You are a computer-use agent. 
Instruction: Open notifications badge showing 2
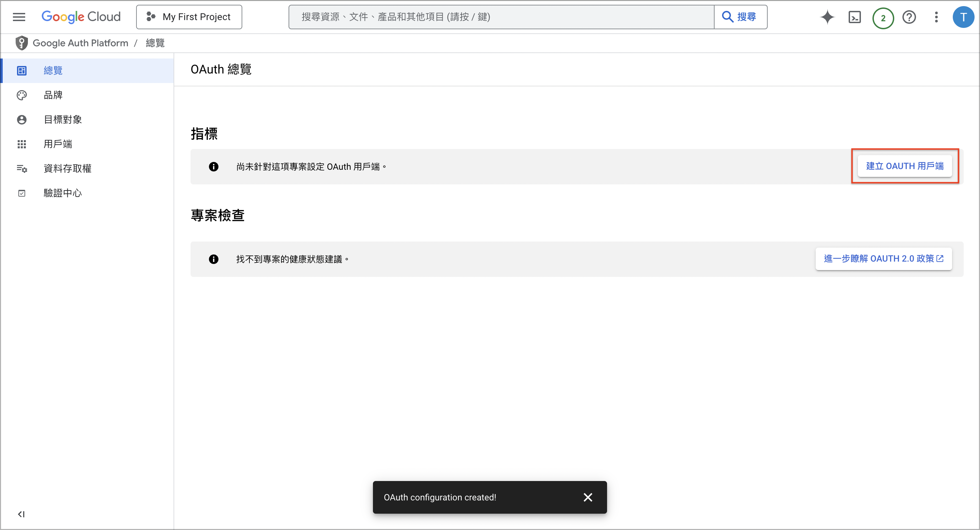pos(883,18)
